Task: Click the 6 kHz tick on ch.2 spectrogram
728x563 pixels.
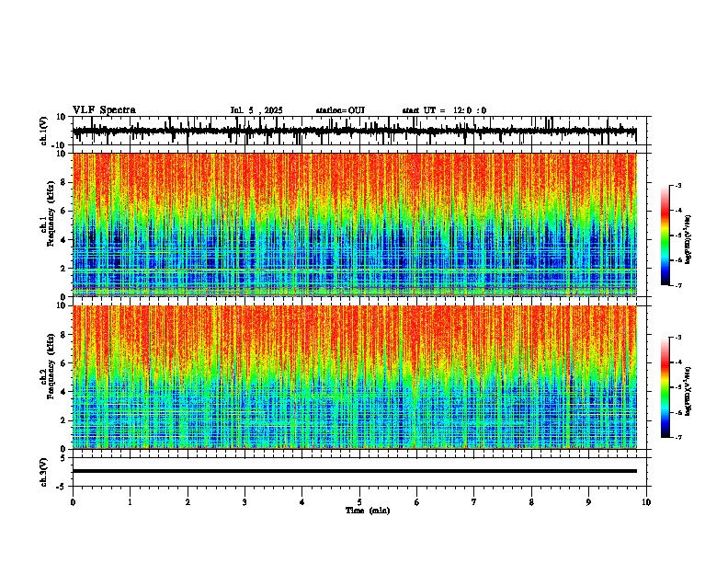Action: 64,363
